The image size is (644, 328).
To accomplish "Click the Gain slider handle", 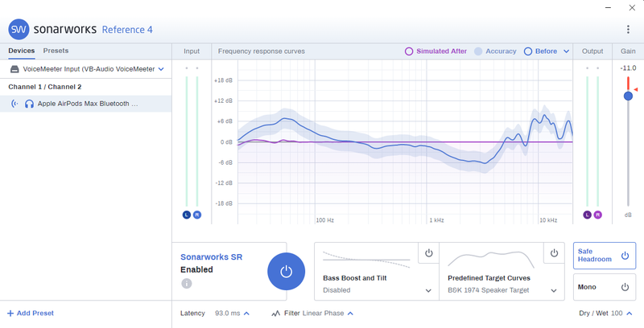I will click(628, 96).
